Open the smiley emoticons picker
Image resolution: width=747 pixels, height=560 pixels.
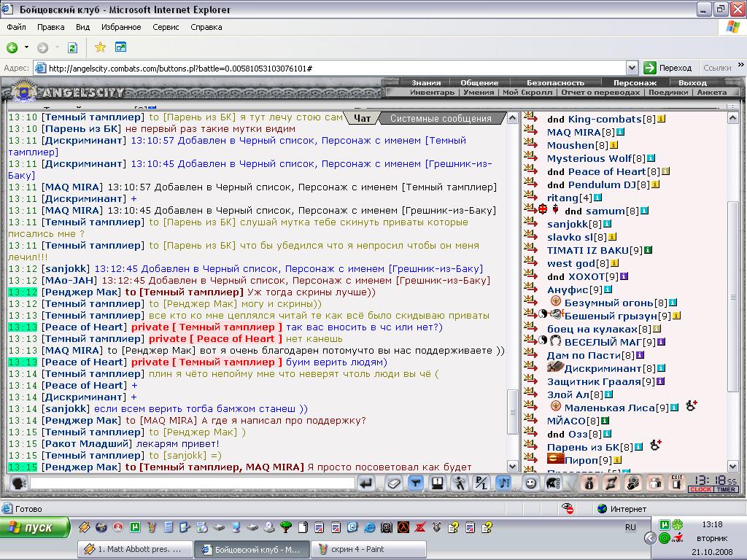(530, 483)
